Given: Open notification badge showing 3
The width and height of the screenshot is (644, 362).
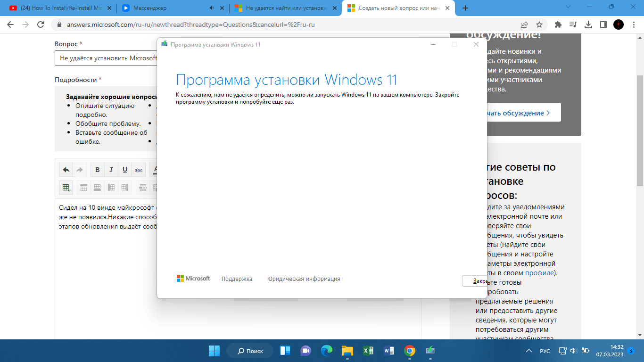Looking at the screenshot, I should click(x=631, y=351).
